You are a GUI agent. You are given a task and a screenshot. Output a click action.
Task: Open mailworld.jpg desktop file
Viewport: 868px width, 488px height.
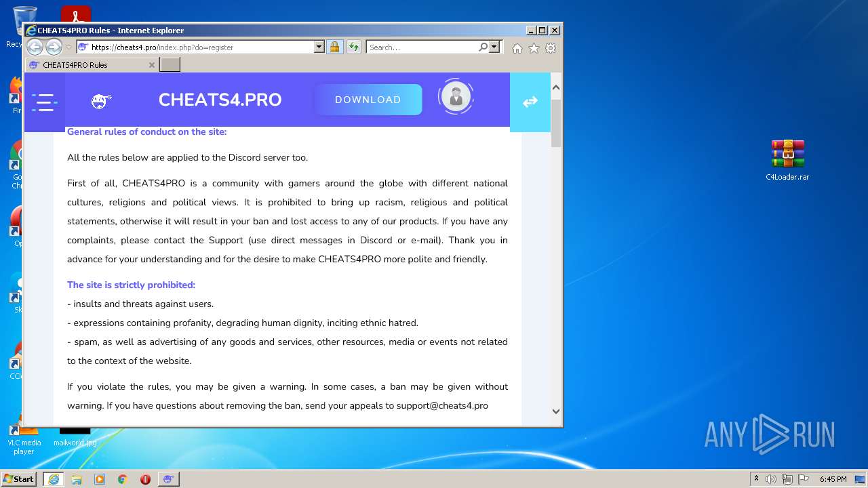tap(75, 437)
